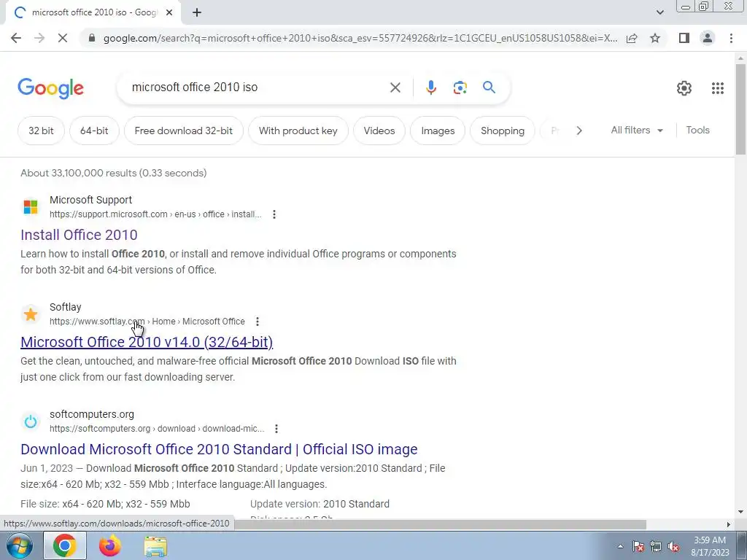
Task: Click the scroll down arrow
Action: pyautogui.click(x=740, y=512)
